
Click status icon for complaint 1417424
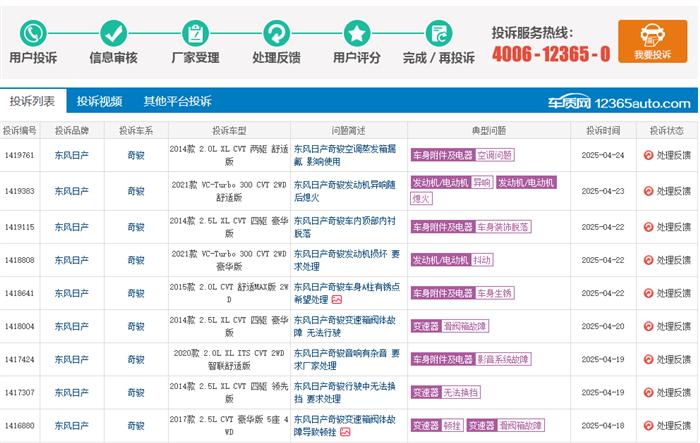click(648, 359)
